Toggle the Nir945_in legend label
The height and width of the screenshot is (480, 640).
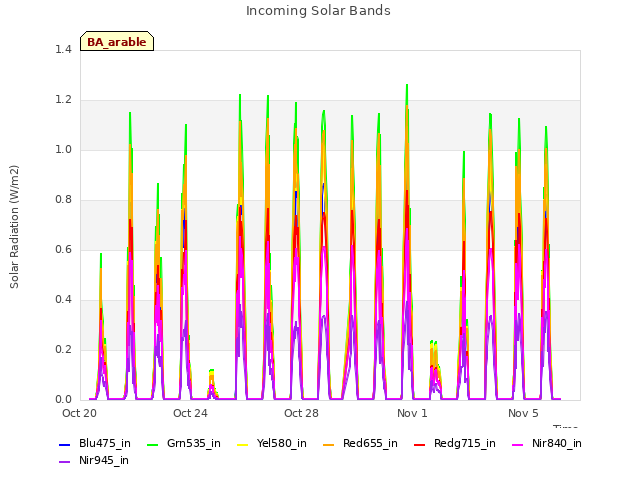click(x=104, y=461)
